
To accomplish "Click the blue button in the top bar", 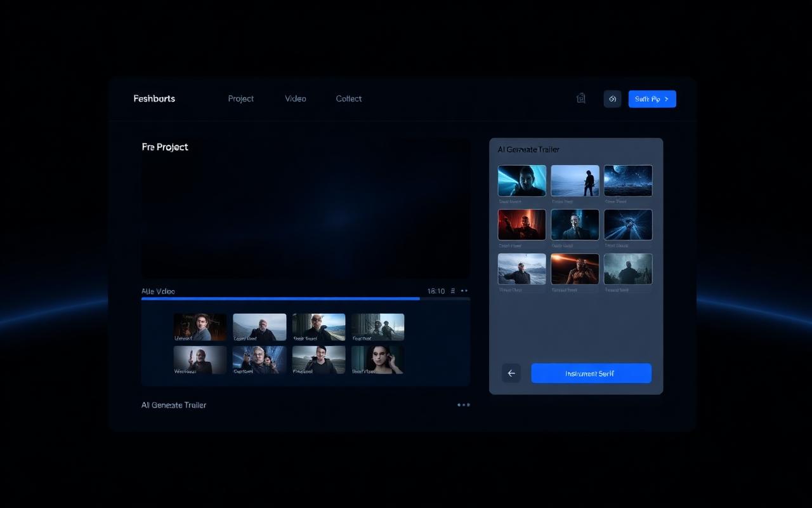I will click(652, 99).
